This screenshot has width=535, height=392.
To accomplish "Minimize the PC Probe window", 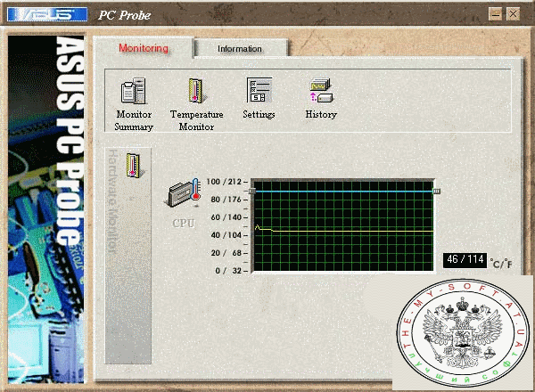I will coord(498,14).
